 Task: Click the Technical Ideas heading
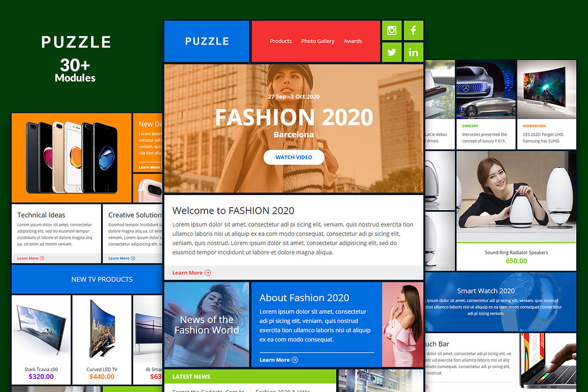tap(41, 215)
